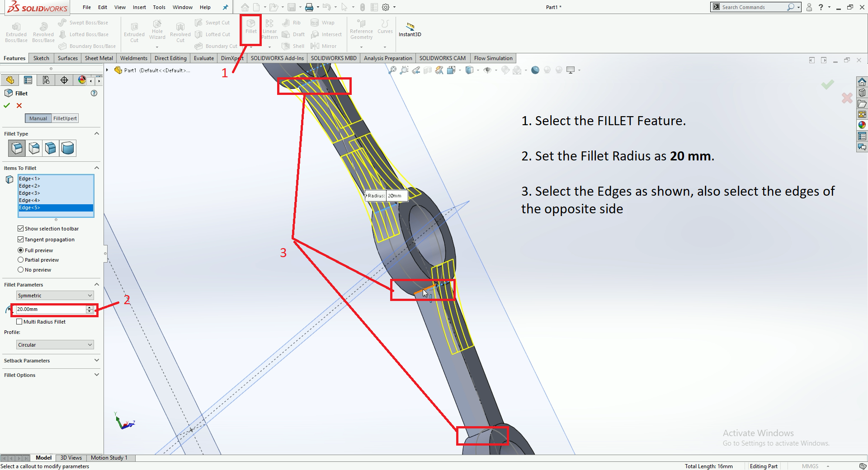Select the Revolved Cut tool
Screen dimensions: 868x470
click(180, 33)
